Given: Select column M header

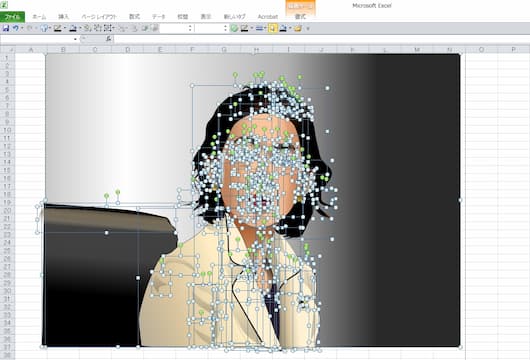Looking at the screenshot, I should pyautogui.click(x=417, y=50).
